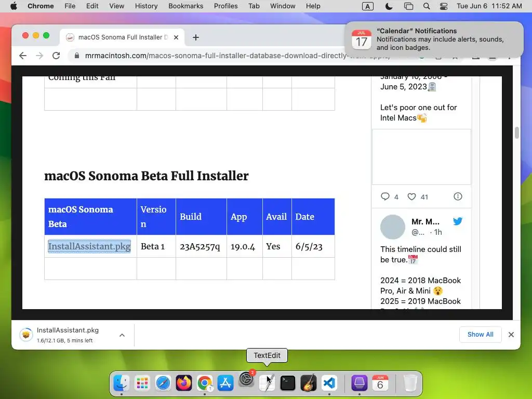
Task: Open the Edit menu
Action: pos(92,6)
